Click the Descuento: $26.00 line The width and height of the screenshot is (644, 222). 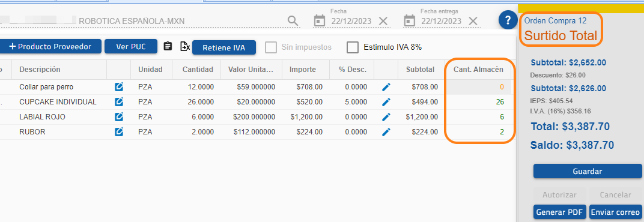(x=557, y=75)
